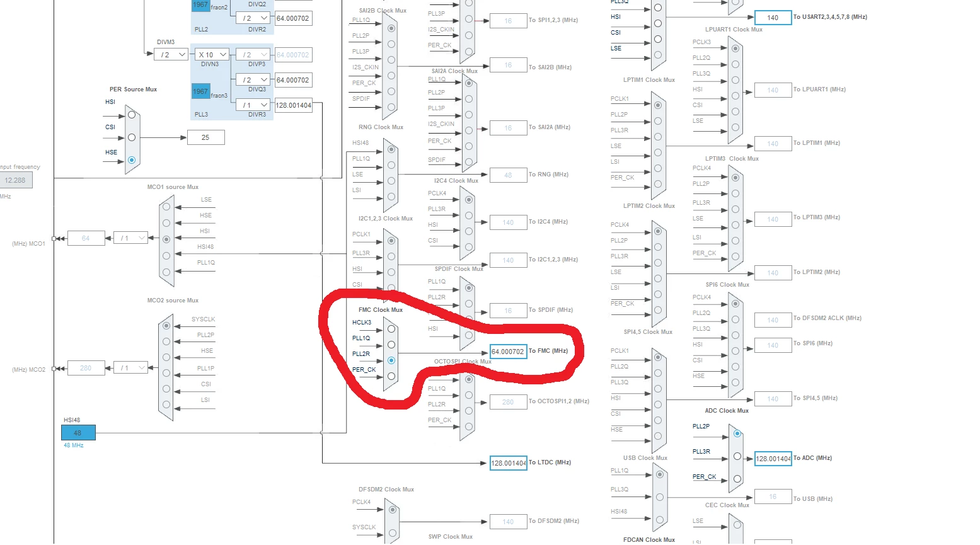Choose PLL2Q in LPUART1 Clock Mux

[735, 64]
